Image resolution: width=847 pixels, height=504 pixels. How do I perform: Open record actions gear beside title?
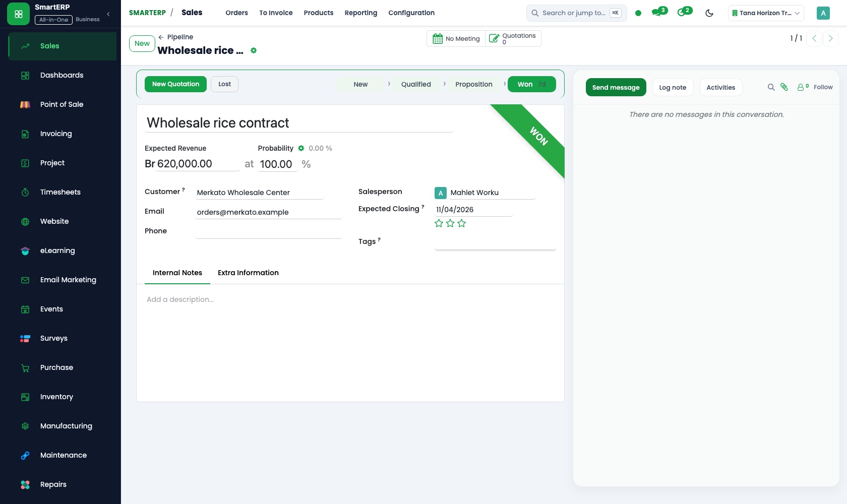254,50
